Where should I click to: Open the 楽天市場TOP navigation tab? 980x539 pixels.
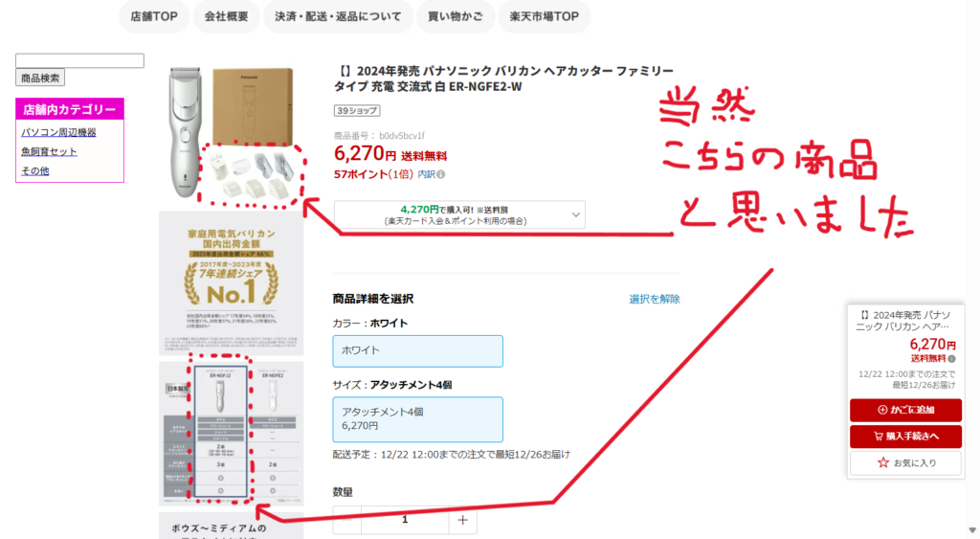tap(544, 16)
